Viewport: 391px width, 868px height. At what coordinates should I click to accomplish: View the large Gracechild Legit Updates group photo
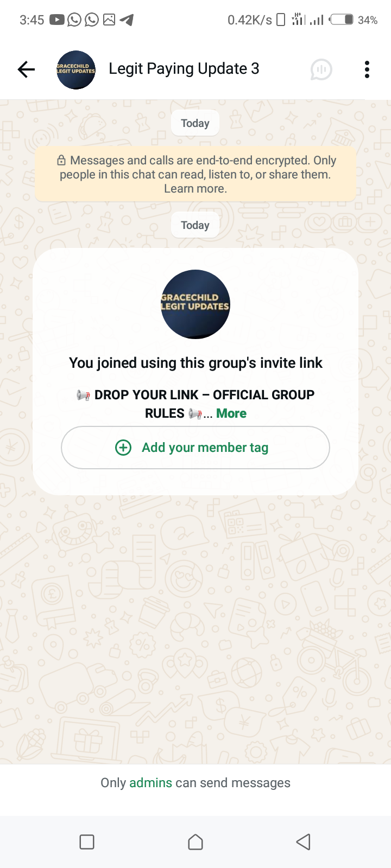pos(195,304)
